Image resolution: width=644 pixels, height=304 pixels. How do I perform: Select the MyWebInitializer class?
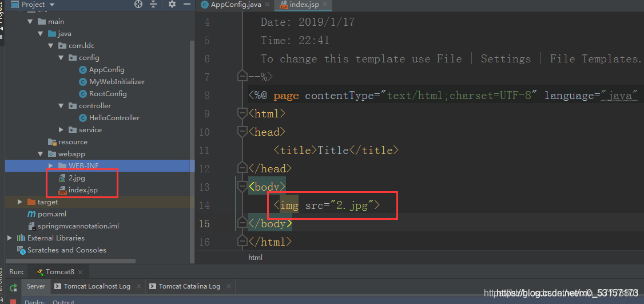[117, 82]
